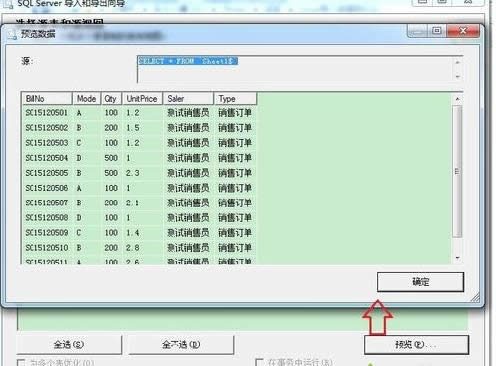Click the 确定 button
Image resolution: width=496 pixels, height=366 pixels.
point(420,282)
